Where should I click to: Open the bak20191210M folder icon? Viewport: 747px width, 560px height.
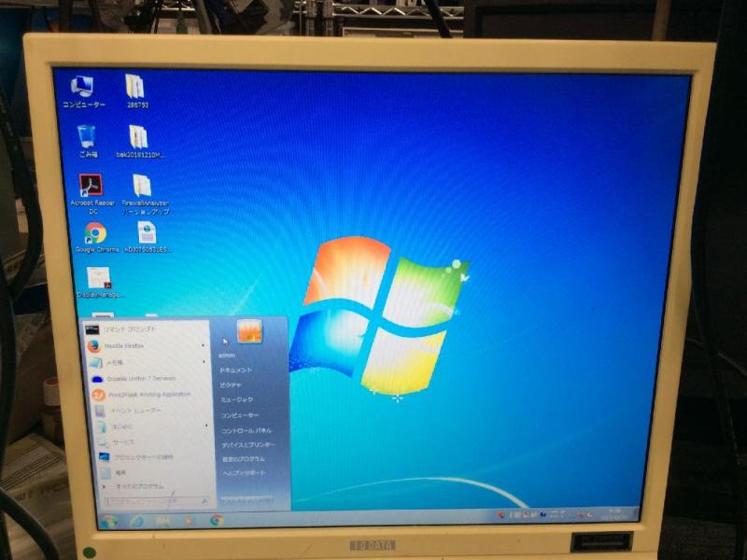140,142
